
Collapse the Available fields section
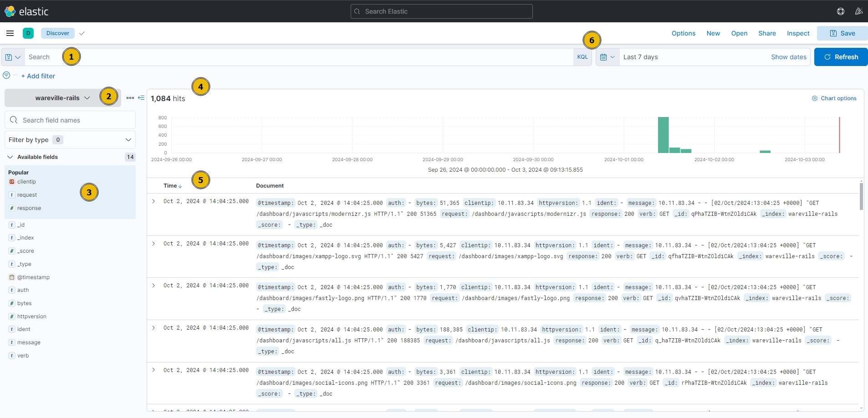pos(10,157)
